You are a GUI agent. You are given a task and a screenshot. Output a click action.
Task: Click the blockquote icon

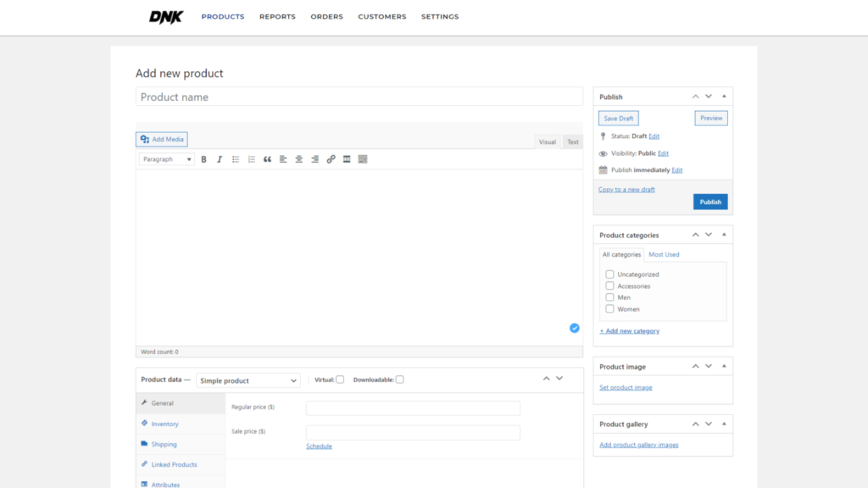click(x=268, y=159)
